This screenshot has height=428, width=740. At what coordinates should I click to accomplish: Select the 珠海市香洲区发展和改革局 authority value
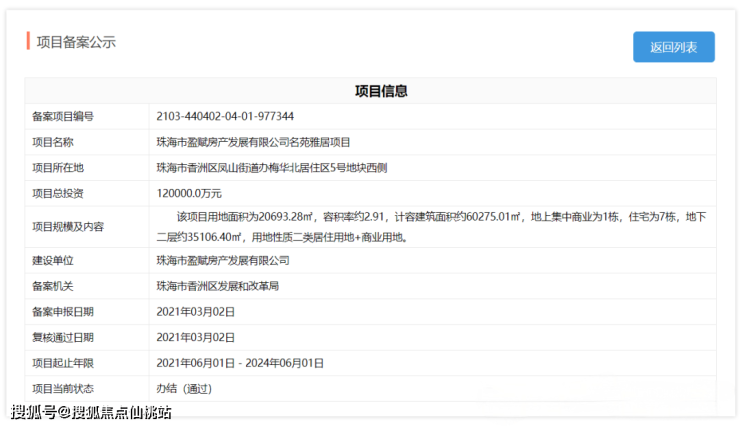(217, 286)
